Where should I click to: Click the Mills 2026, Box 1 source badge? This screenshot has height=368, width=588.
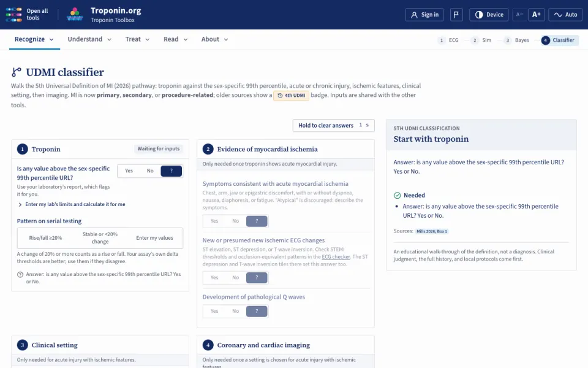(x=432, y=231)
